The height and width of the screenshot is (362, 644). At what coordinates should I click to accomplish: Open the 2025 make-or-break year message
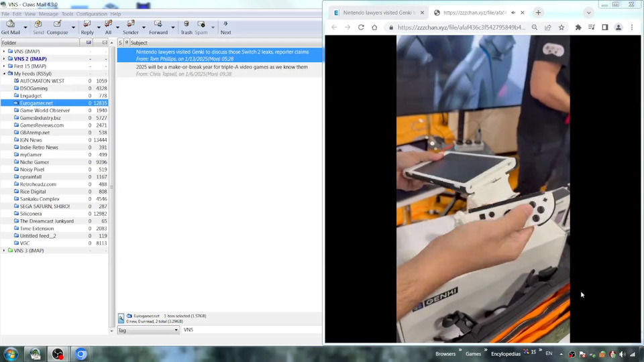coord(220,70)
